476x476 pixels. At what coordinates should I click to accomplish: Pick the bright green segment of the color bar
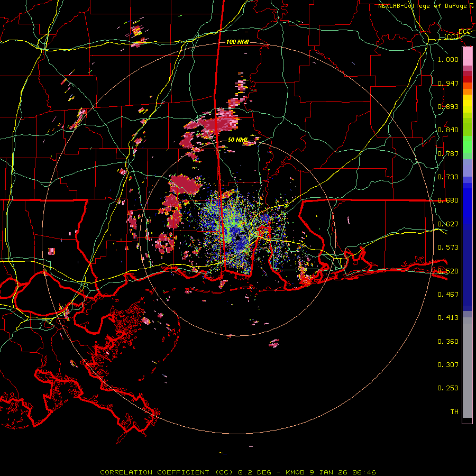(467, 144)
